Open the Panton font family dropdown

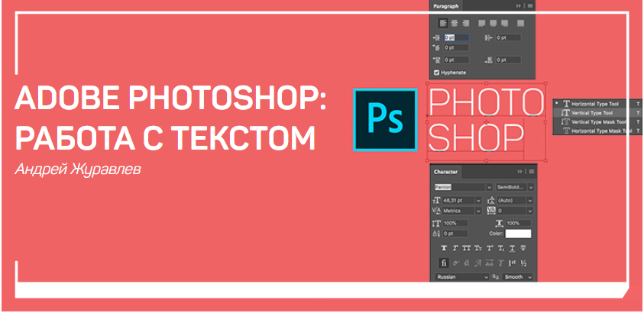pos(461,186)
